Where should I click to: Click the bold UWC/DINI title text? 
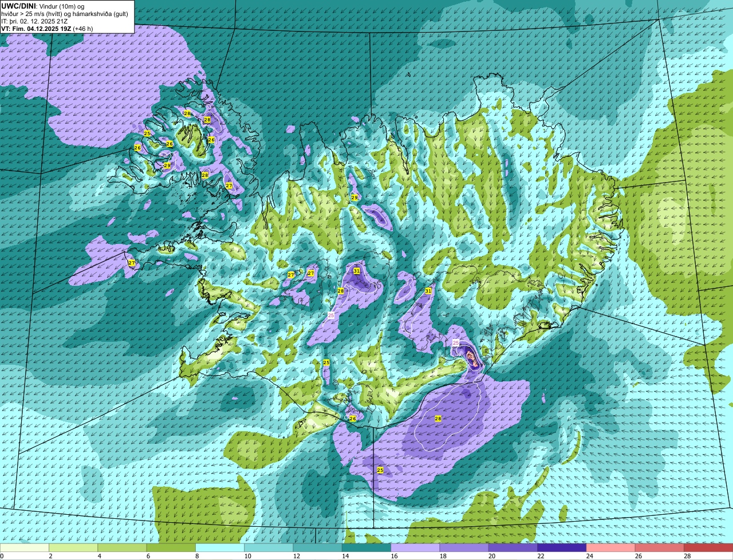(x=17, y=6)
